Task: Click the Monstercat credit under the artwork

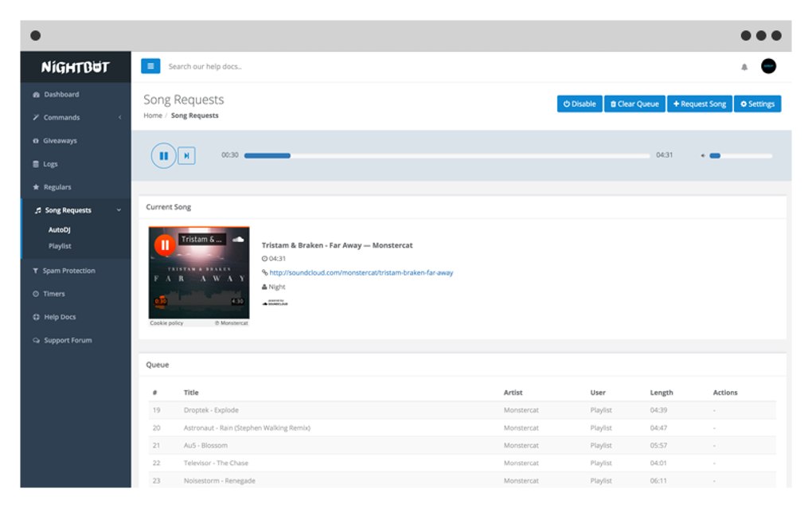Action: tap(232, 323)
